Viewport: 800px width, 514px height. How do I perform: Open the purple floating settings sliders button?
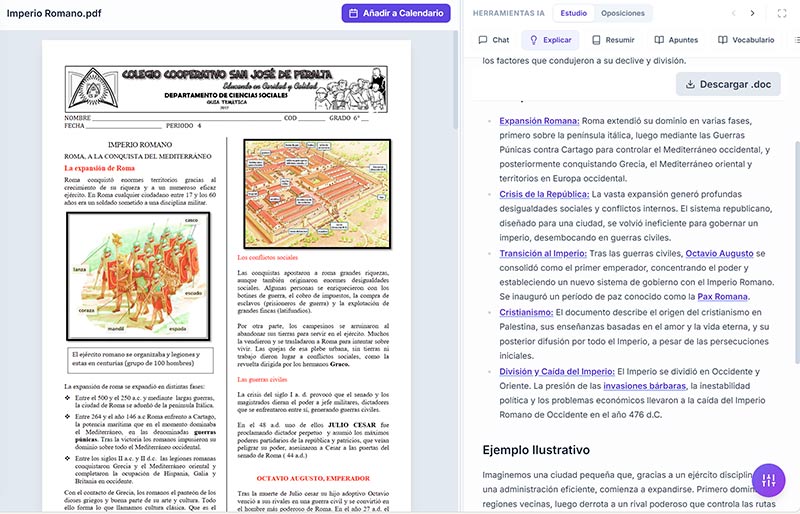click(768, 481)
